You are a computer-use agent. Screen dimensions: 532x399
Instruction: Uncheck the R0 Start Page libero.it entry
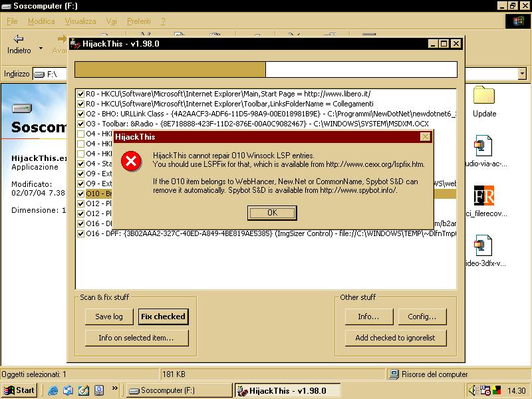coord(80,94)
